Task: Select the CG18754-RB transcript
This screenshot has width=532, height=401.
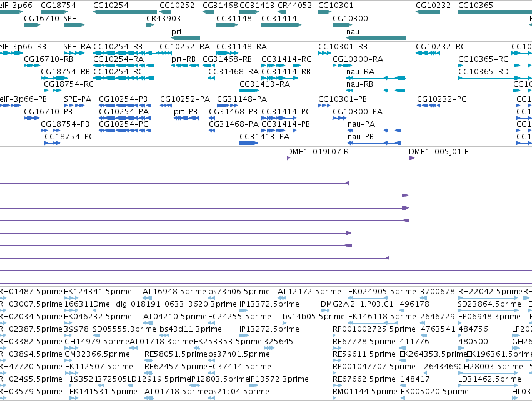Action: [x=54, y=78]
